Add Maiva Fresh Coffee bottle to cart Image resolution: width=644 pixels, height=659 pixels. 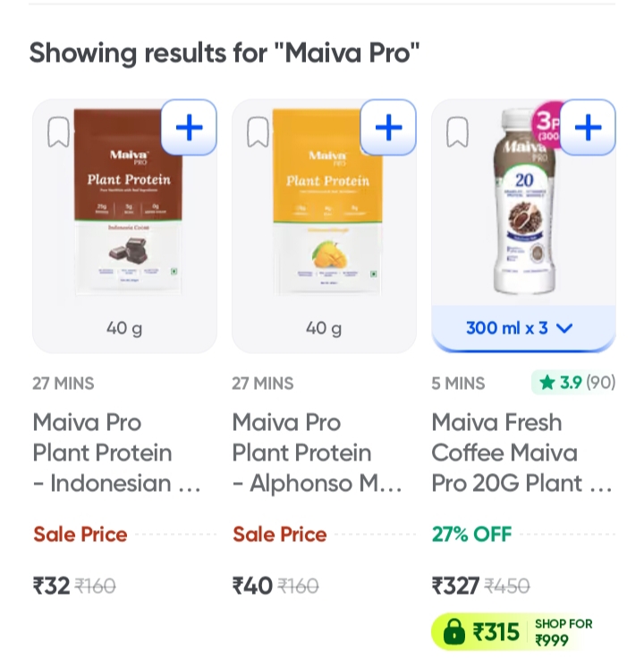click(x=588, y=128)
